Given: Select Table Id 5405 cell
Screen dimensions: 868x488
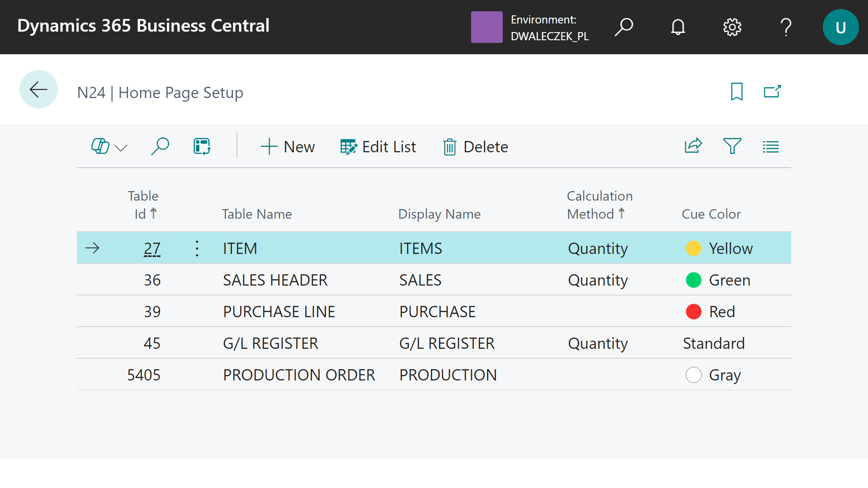Looking at the screenshot, I should click(x=144, y=375).
